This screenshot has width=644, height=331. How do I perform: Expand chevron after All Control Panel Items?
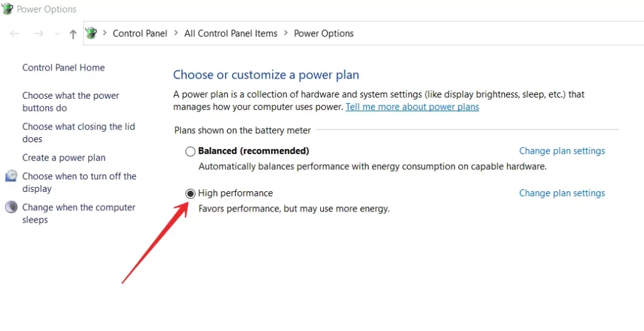click(286, 33)
